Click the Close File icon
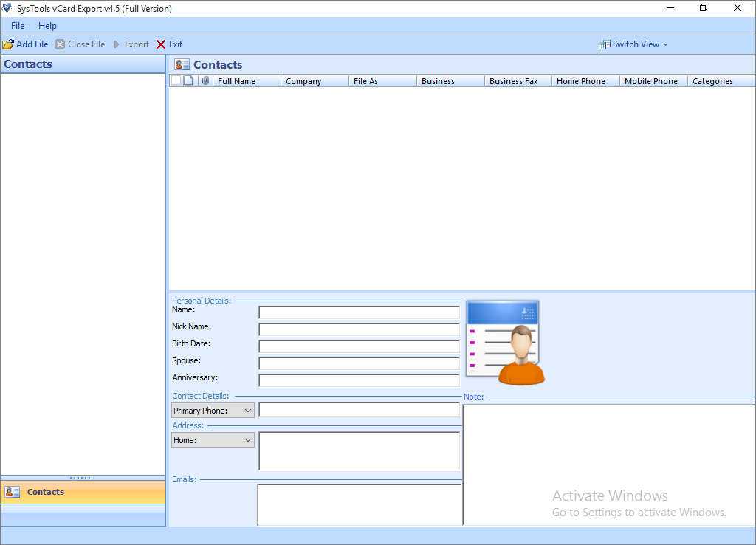This screenshot has height=545, width=756. pyautogui.click(x=60, y=44)
